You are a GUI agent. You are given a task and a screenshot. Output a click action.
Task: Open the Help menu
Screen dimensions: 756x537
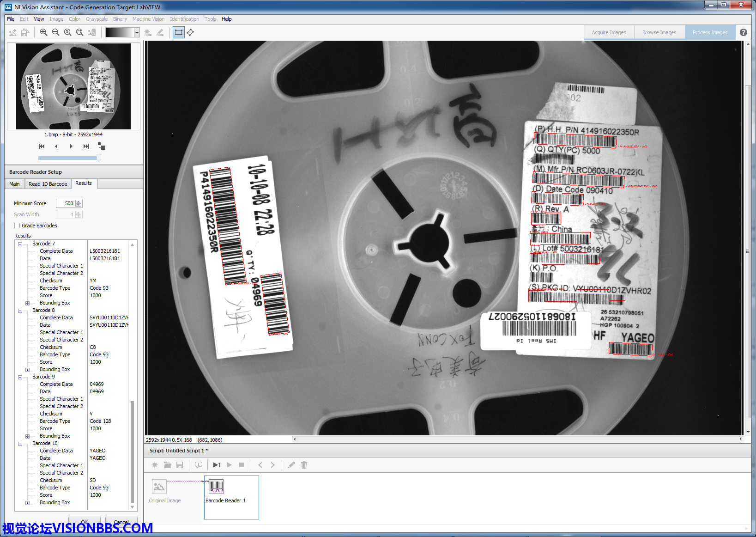tap(226, 19)
